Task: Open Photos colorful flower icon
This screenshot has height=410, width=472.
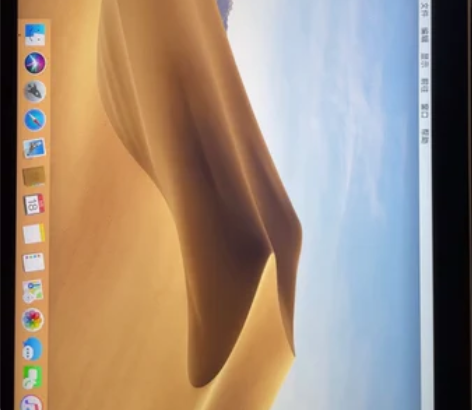Action: [x=33, y=320]
